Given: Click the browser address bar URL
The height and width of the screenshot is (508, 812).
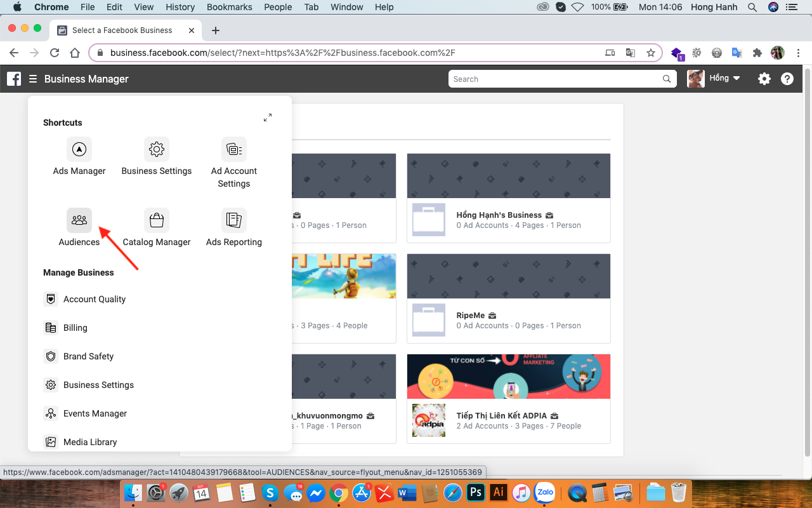Looking at the screenshot, I should point(282,53).
